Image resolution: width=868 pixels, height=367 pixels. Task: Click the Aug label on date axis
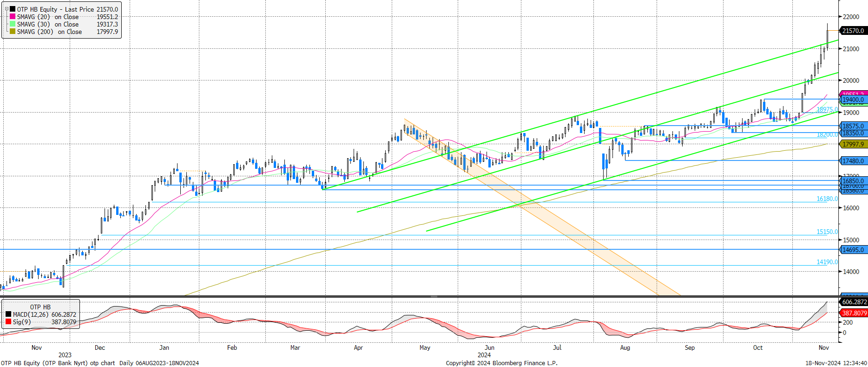[x=625, y=347]
